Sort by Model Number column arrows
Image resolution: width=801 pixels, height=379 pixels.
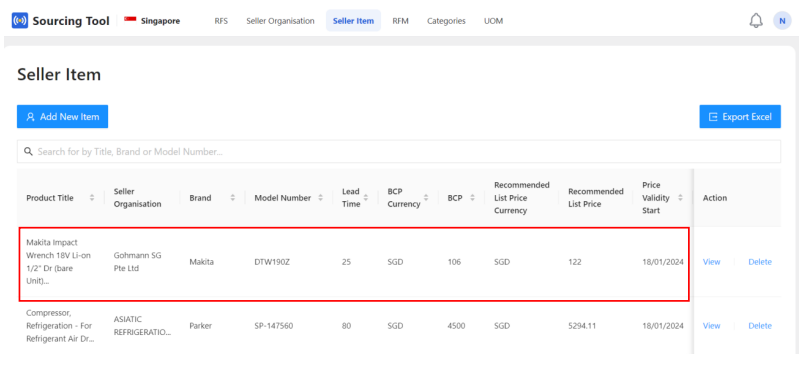tap(320, 198)
